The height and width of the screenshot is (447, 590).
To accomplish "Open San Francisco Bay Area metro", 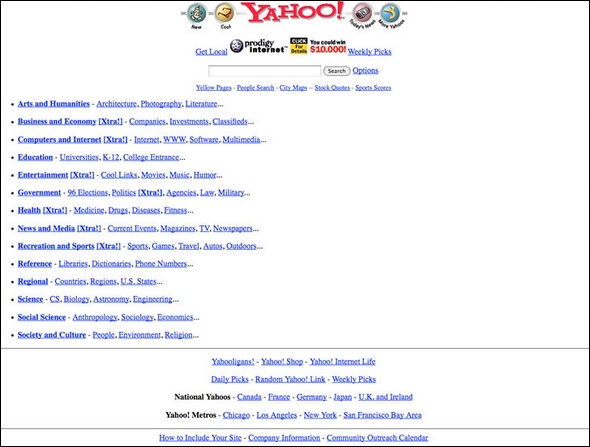I will click(382, 415).
